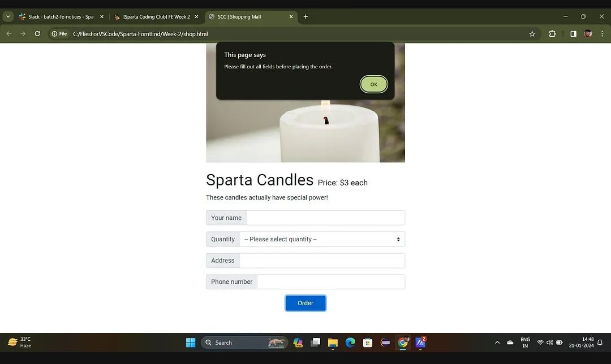Bookmark this page using the star icon

pos(532,34)
